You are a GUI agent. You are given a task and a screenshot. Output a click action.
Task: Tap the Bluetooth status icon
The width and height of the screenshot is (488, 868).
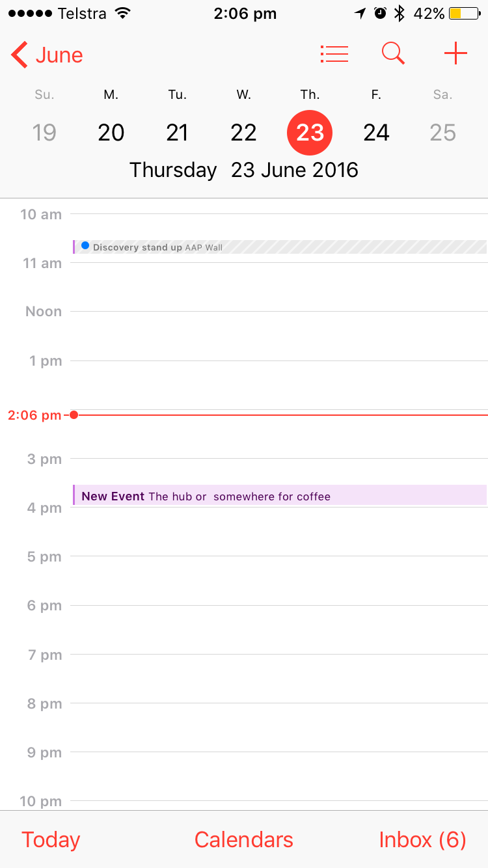point(400,14)
